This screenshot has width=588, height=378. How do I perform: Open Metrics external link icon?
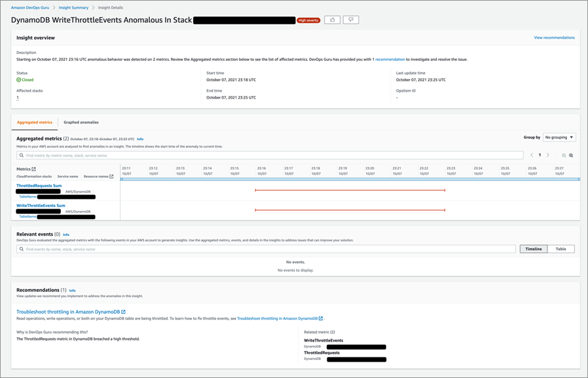pos(34,169)
